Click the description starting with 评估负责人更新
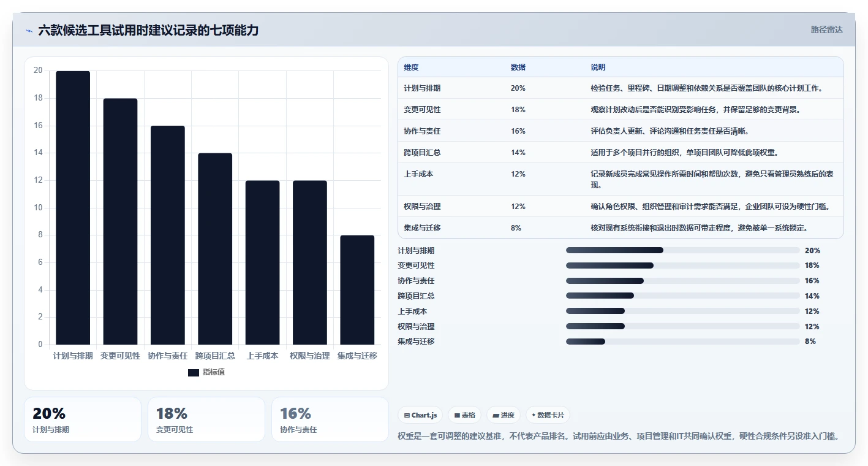 pyautogui.click(x=670, y=131)
